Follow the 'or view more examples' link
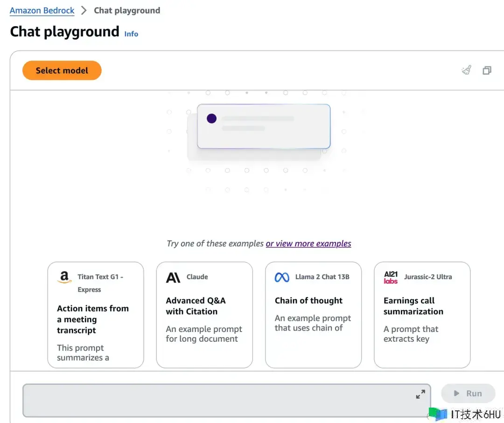The height and width of the screenshot is (423, 504). point(308,243)
